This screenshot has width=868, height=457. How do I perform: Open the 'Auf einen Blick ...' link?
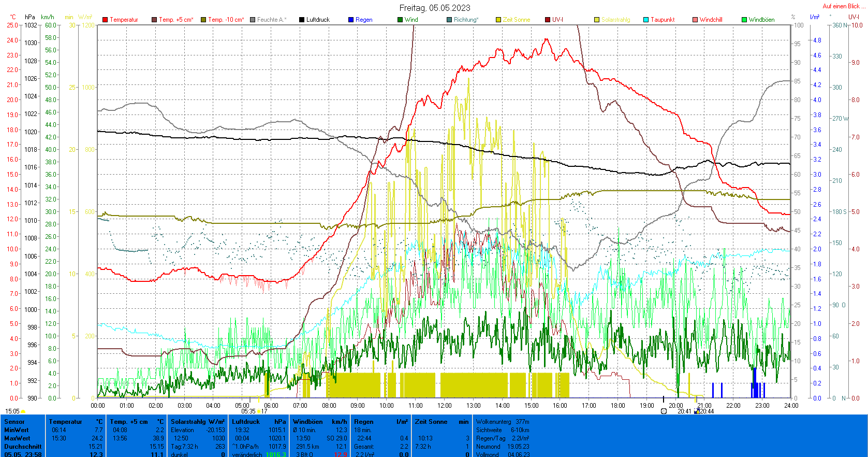pos(844,6)
